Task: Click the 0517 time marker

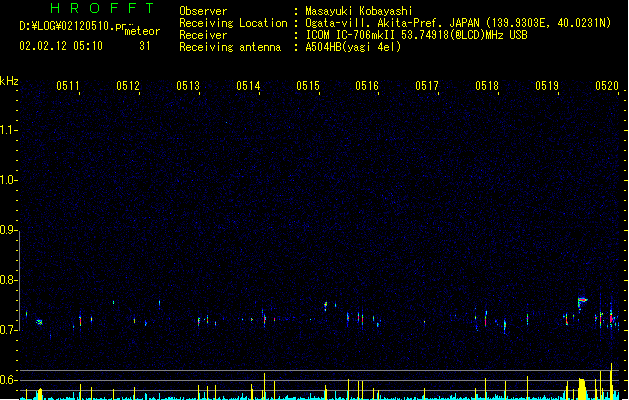Action: pyautogui.click(x=427, y=86)
